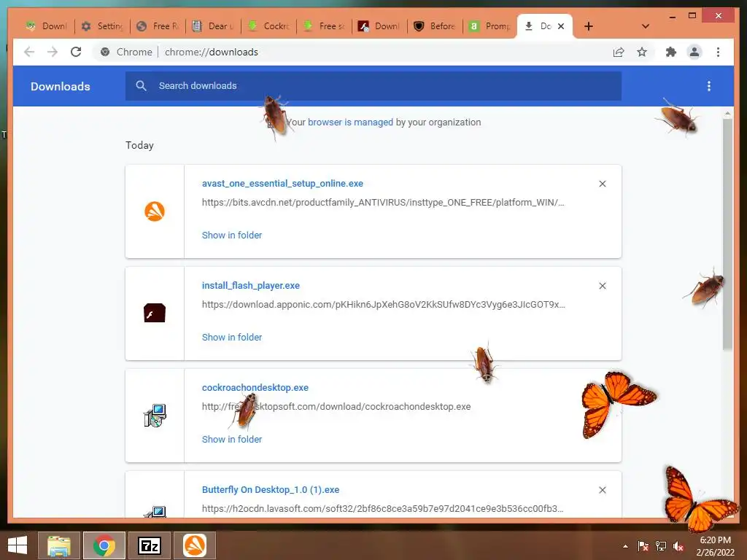The width and height of the screenshot is (747, 560).
Task: Switch to the 'Free sc' tab
Action: tap(324, 26)
